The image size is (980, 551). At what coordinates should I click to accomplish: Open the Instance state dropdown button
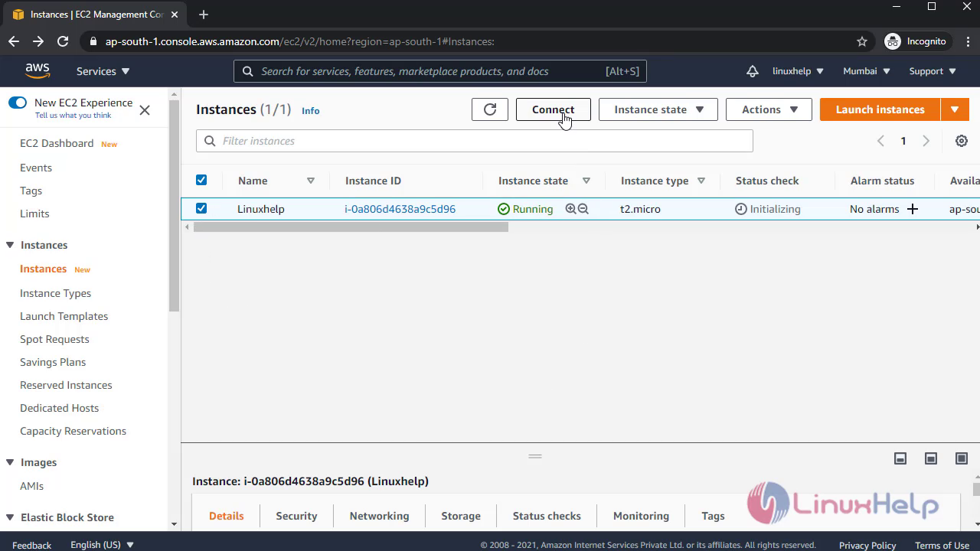pos(658,109)
